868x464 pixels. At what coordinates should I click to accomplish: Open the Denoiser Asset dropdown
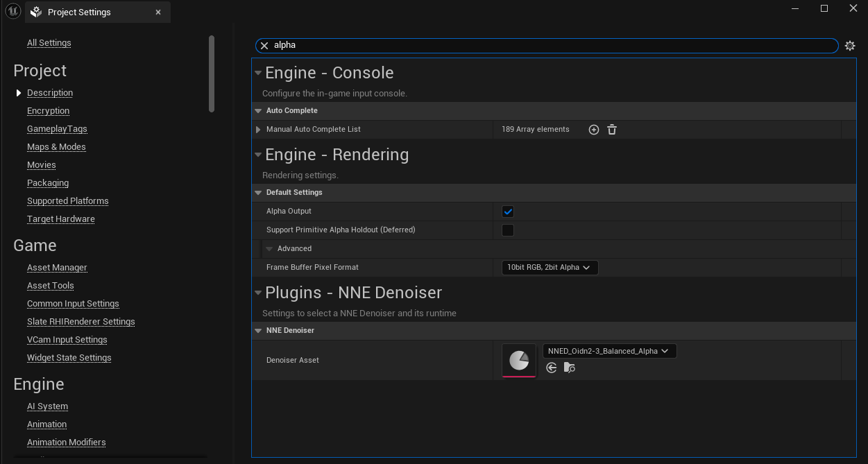point(609,351)
